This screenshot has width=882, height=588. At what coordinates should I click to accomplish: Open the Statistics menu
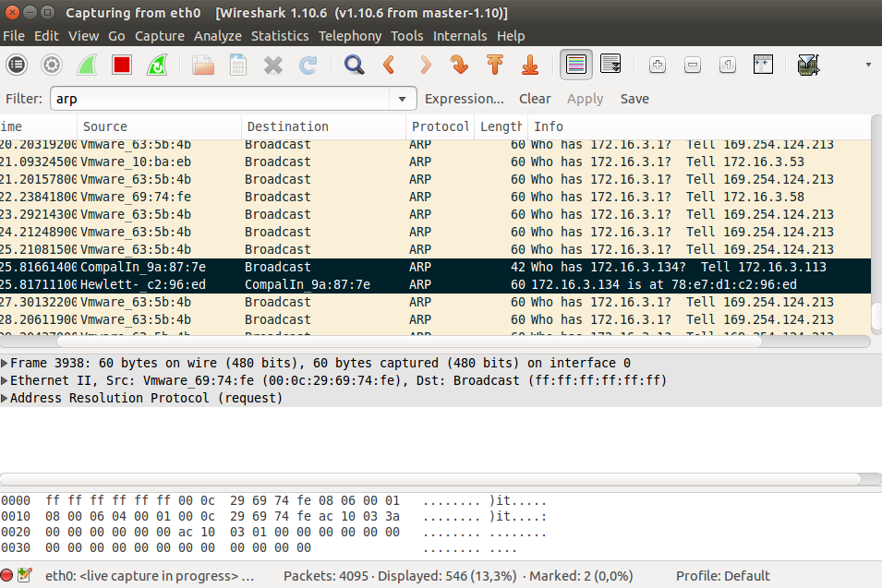280,36
